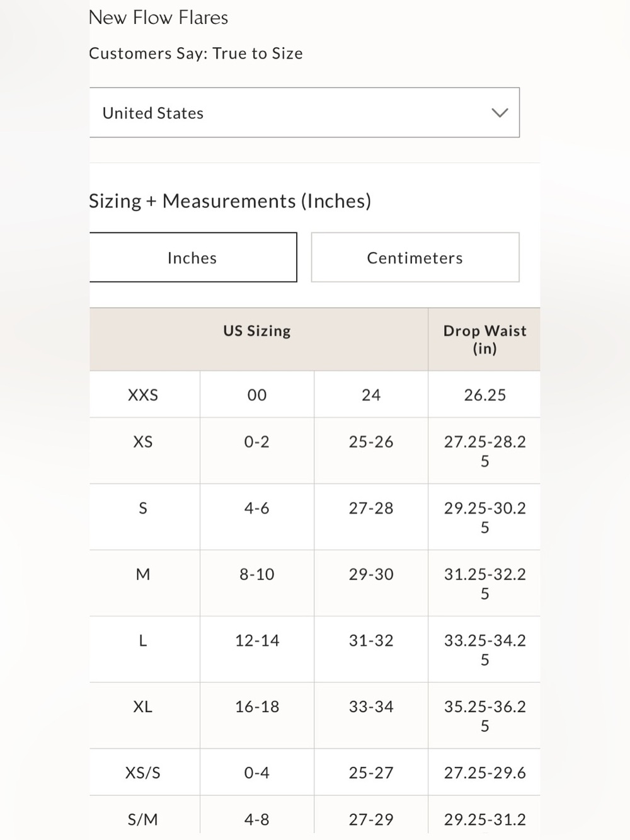Screen dimensions: 630x840
Task: Click the S/M size row label
Action: (x=143, y=819)
